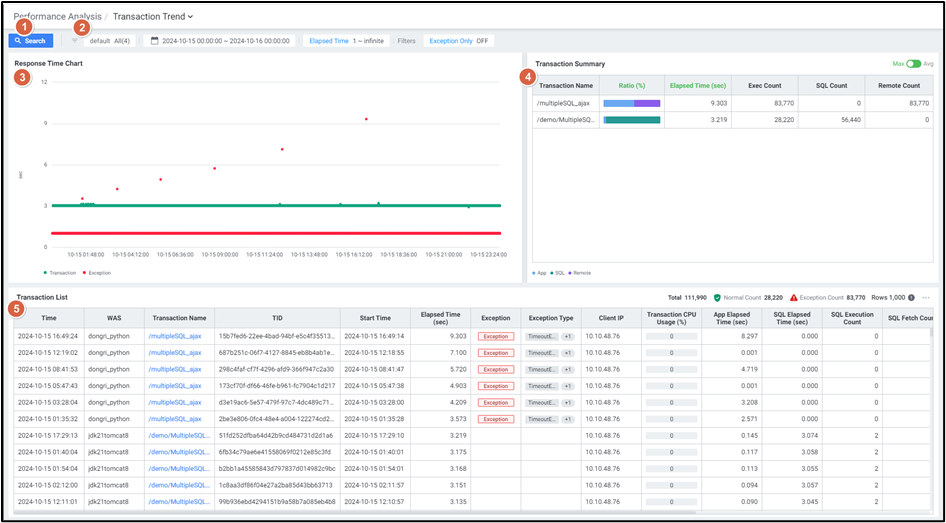Click the blue Search button
Screen dimensions: 946x523
[x=30, y=41]
